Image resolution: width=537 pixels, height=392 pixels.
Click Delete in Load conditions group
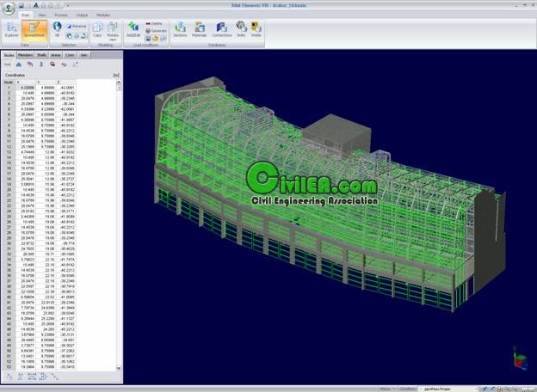[x=154, y=23]
